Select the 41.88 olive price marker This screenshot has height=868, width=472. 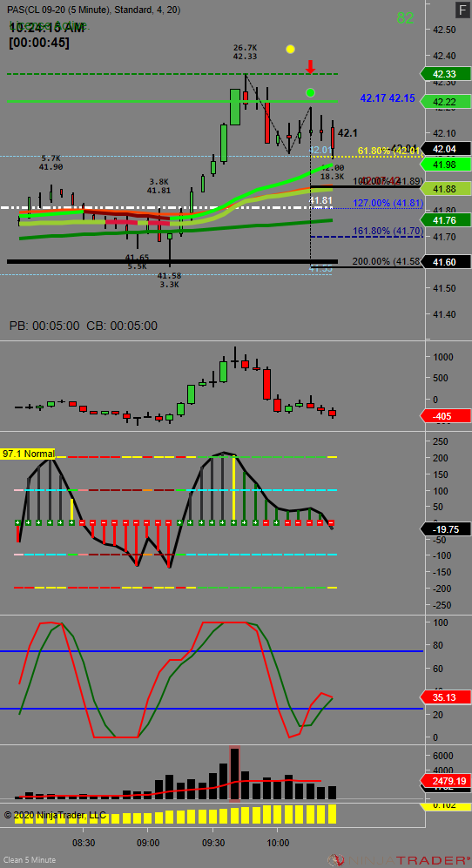[447, 189]
